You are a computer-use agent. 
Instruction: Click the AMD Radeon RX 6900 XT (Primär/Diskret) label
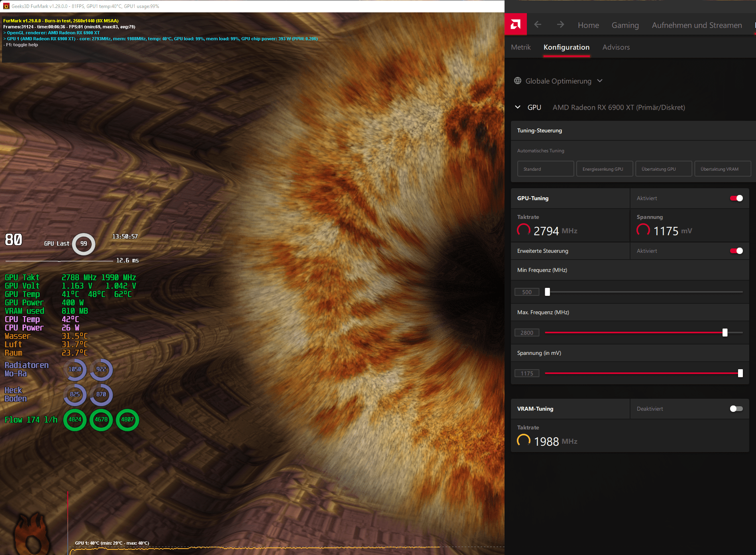pos(619,107)
